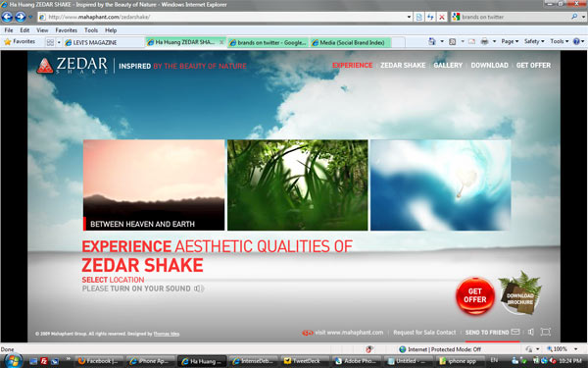
Task: Go forward with the browser Forward arrow
Action: [21, 17]
